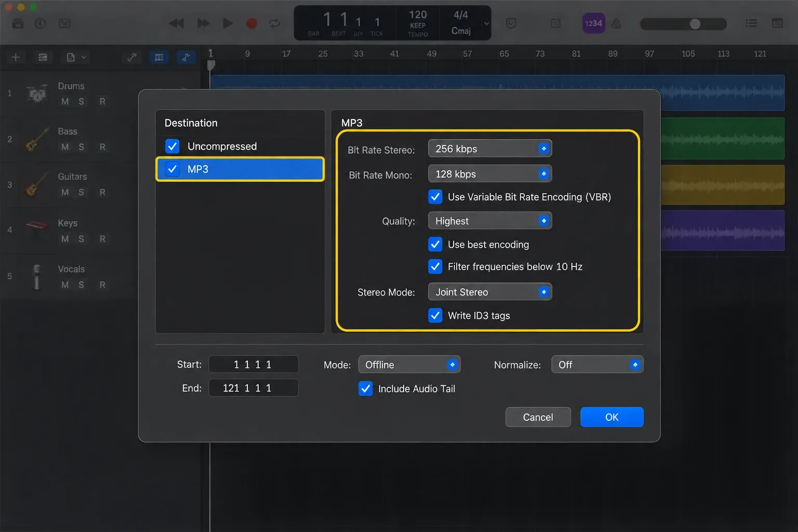This screenshot has width=798, height=532.
Task: Solo the Bass track
Action: tap(81, 147)
